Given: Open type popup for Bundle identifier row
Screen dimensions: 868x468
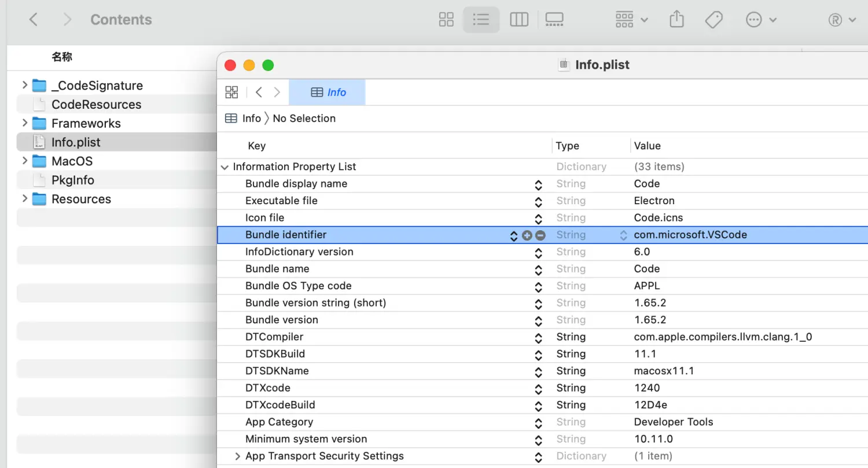Looking at the screenshot, I should pyautogui.click(x=623, y=235).
